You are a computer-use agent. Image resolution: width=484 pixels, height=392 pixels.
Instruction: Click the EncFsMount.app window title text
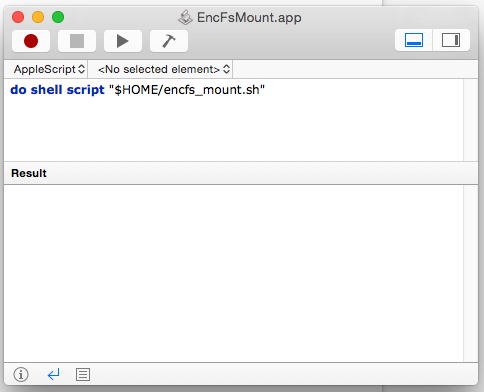click(x=249, y=17)
